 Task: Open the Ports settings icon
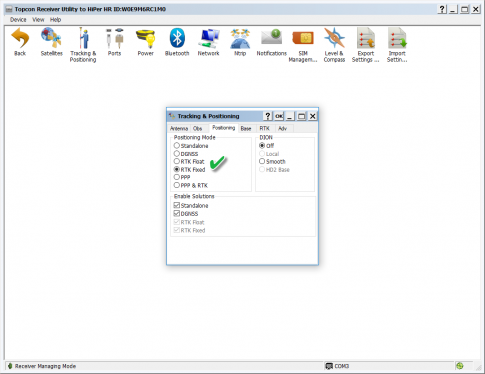(114, 38)
